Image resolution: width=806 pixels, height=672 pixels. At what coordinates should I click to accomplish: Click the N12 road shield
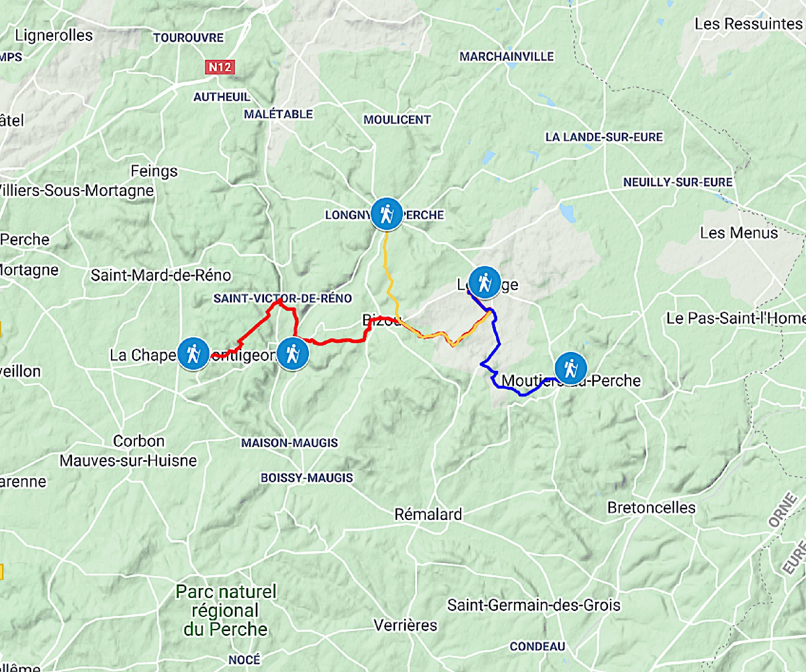coord(220,67)
